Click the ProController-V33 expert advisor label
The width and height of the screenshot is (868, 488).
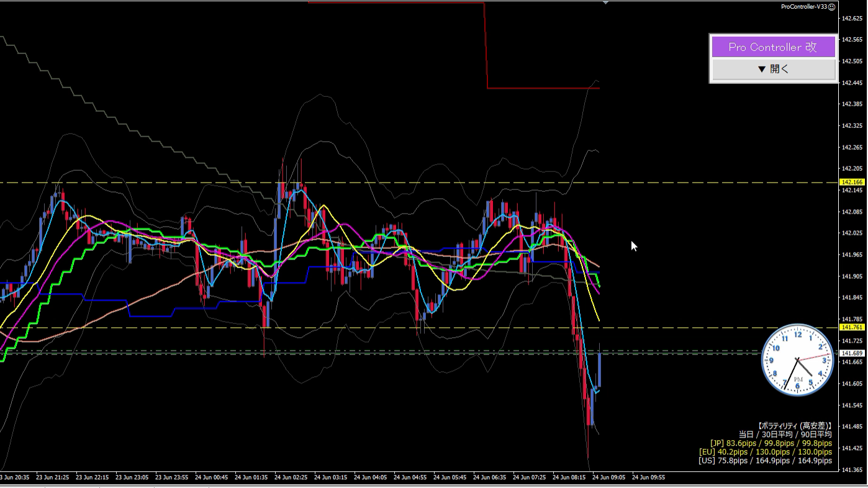[x=804, y=7]
